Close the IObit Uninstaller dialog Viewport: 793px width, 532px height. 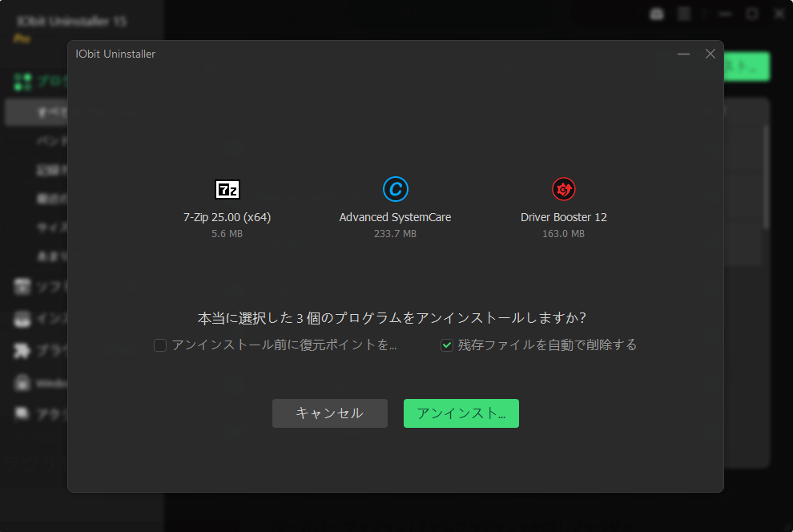(x=710, y=54)
